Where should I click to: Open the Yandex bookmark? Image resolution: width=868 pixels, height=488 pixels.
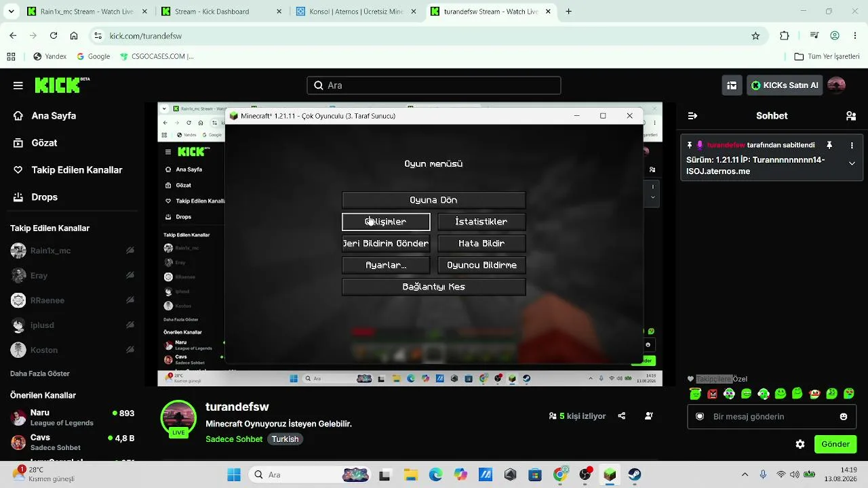pos(50,56)
